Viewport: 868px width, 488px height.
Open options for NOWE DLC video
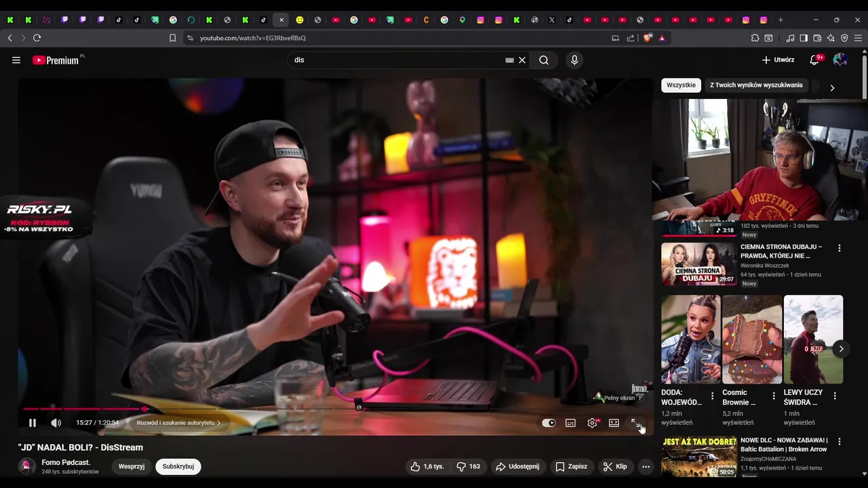tap(839, 442)
